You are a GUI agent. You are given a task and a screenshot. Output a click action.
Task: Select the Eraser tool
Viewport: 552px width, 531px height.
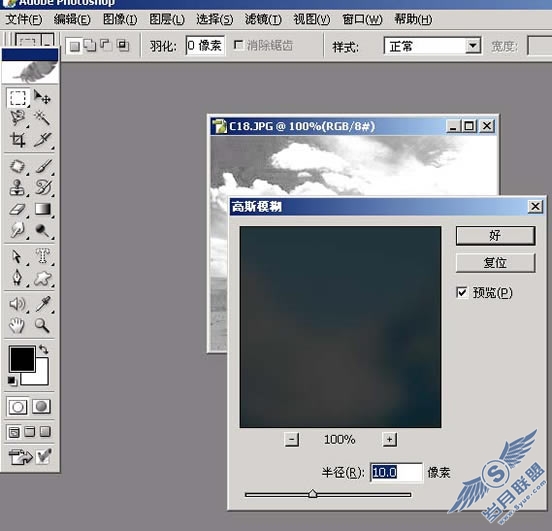click(18, 209)
